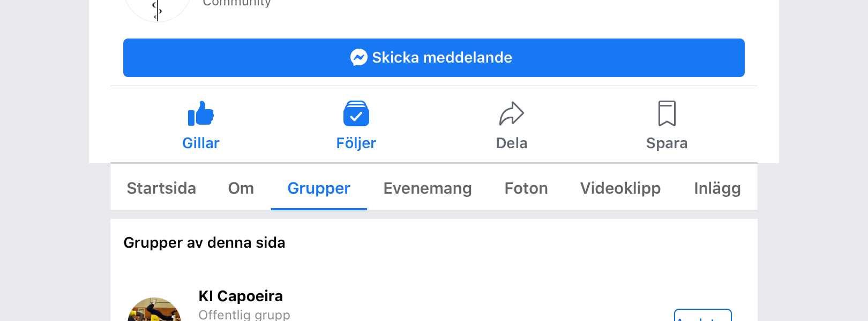
Task: Open the Startsida tab
Action: tap(161, 188)
